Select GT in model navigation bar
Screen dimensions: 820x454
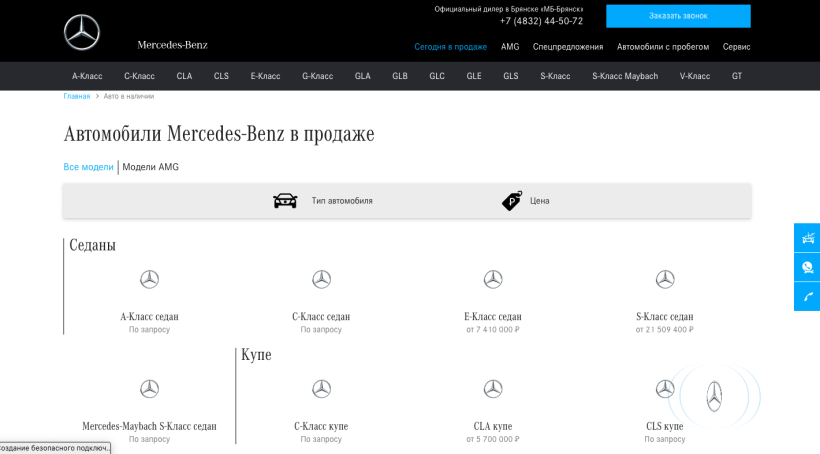pyautogui.click(x=737, y=76)
